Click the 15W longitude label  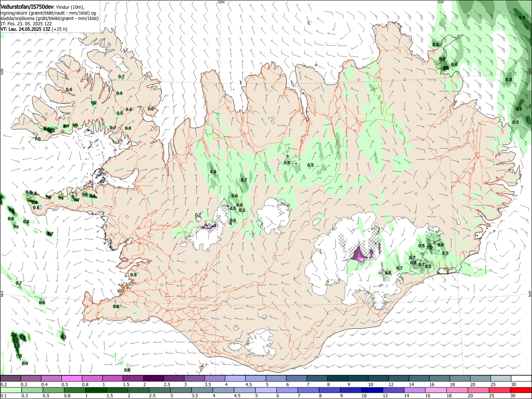coord(440,2)
